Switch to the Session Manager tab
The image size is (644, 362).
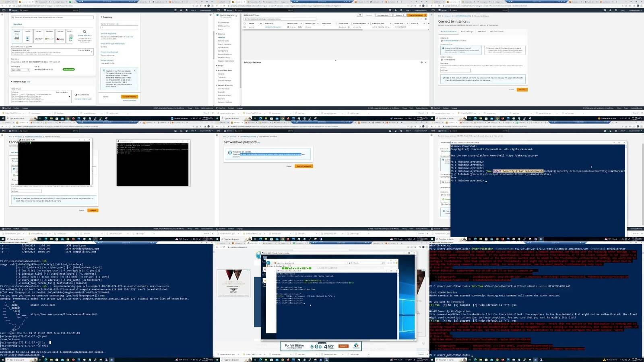[x=467, y=32]
